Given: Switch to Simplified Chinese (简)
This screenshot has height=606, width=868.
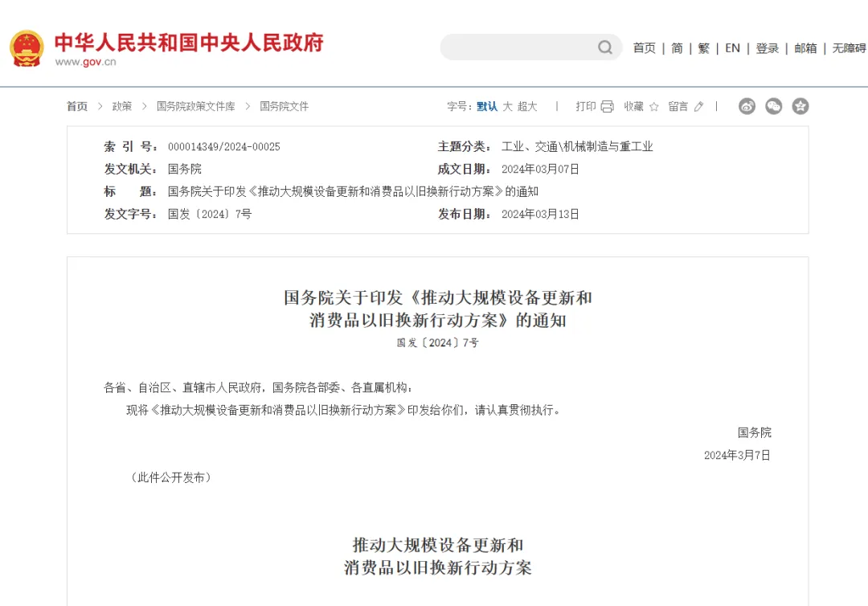Looking at the screenshot, I should (677, 48).
